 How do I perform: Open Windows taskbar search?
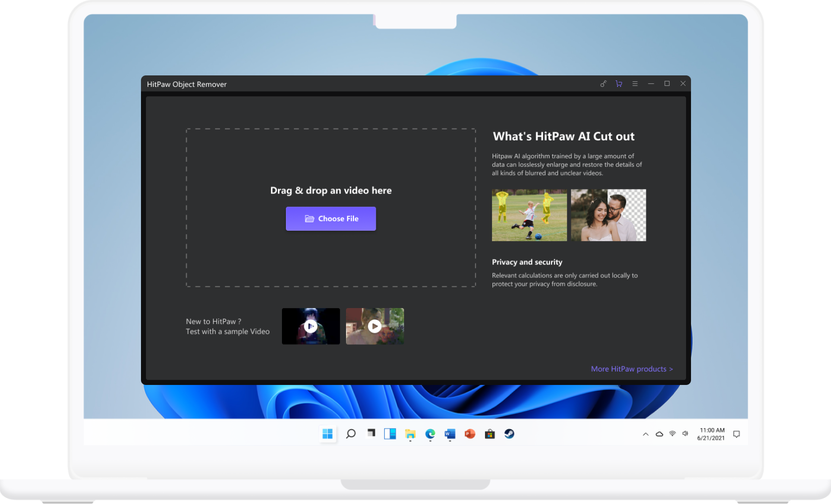(x=350, y=434)
